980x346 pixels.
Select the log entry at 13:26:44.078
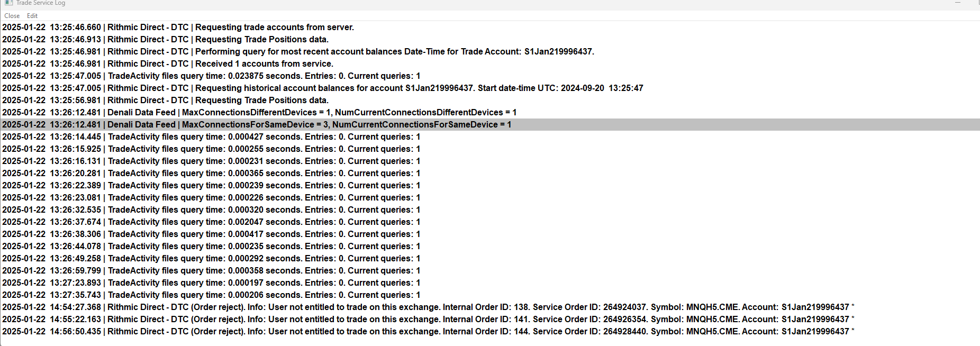click(x=490, y=247)
